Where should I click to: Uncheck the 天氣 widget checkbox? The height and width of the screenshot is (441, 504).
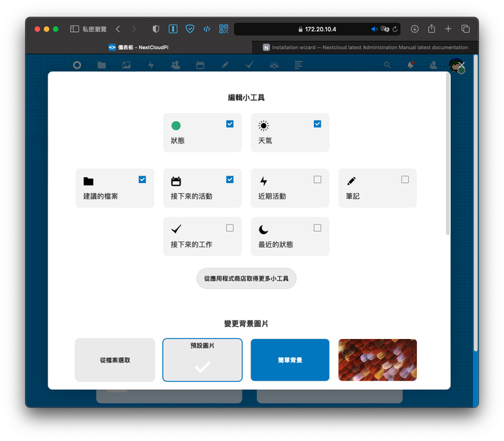(317, 124)
